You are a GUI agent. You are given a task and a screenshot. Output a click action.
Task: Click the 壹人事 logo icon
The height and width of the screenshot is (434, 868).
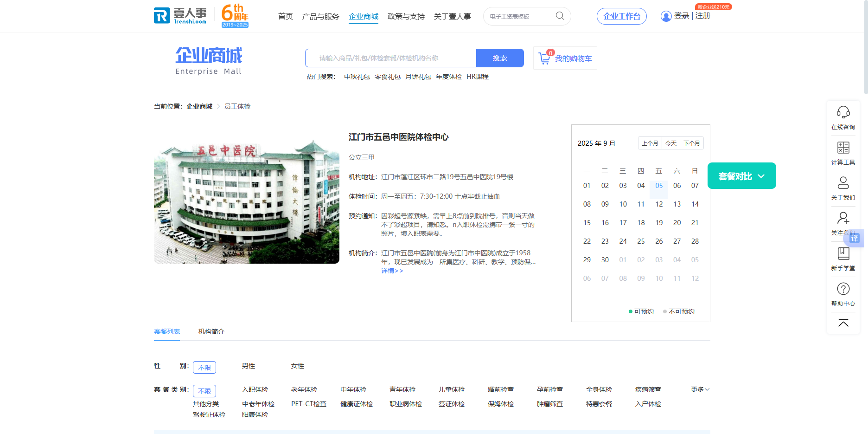[180, 15]
